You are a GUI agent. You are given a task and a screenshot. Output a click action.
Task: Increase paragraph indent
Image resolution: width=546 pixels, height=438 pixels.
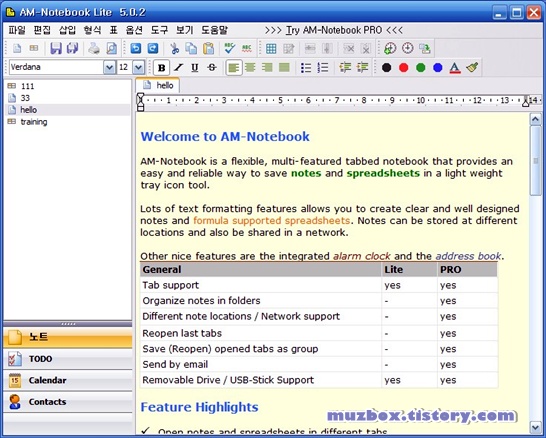coord(362,68)
